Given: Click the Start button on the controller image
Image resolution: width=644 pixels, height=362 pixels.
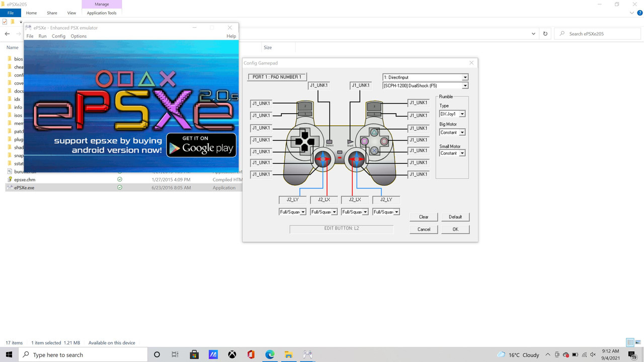Looking at the screenshot, I should (350, 142).
